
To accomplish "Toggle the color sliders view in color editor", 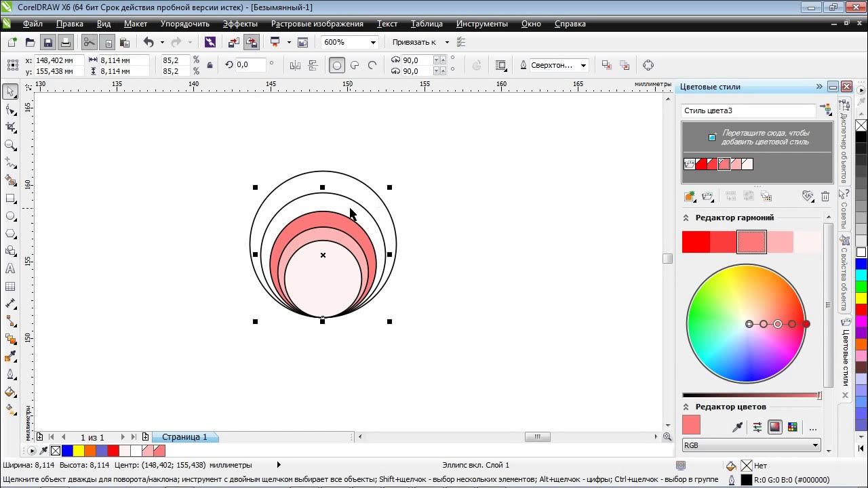I will point(757,427).
